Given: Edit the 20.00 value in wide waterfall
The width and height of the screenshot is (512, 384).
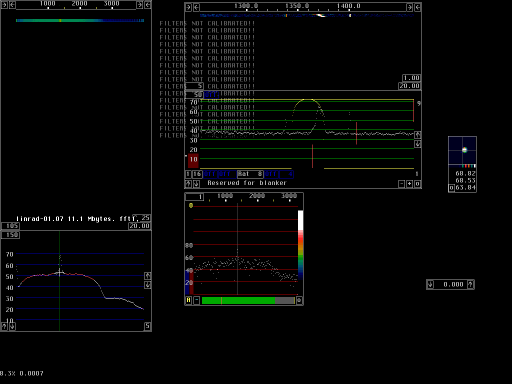Looking at the screenshot, I should (140, 226).
